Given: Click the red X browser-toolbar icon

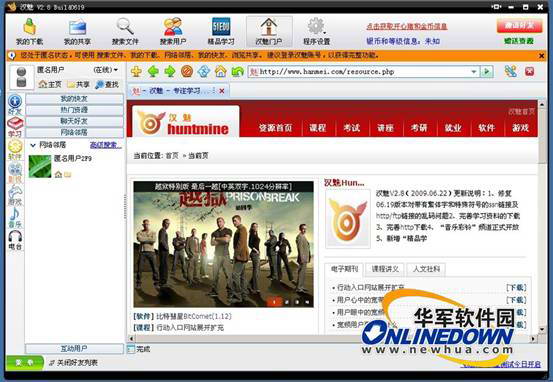Looking at the screenshot, I should (529, 72).
